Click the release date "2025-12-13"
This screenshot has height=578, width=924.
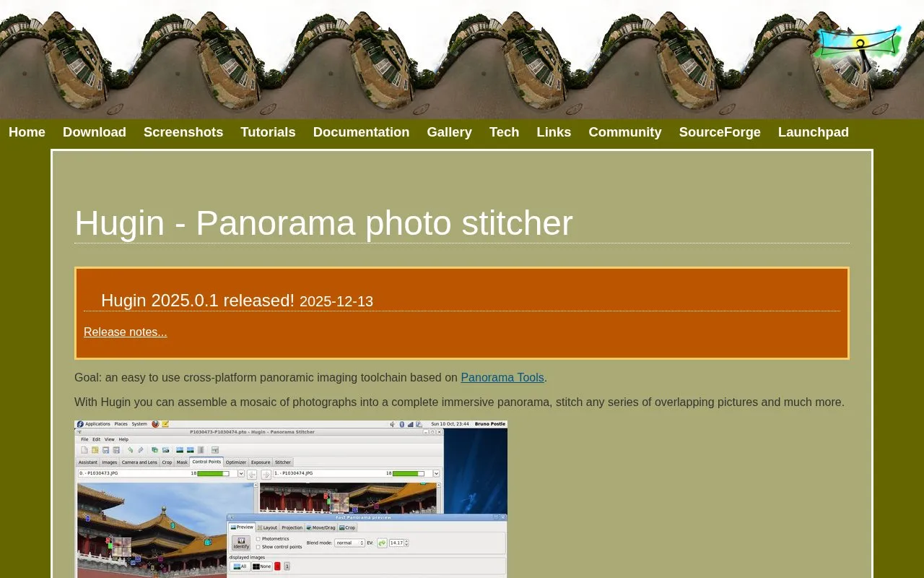[336, 301]
